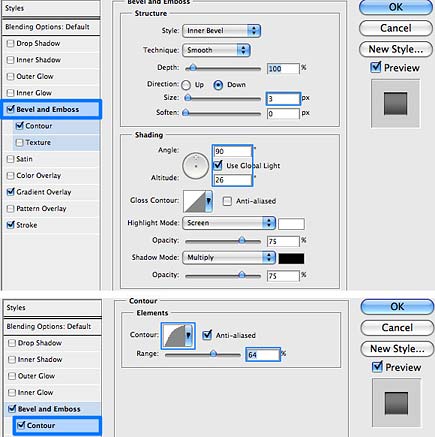The image size is (435, 437).
Task: Open the Technique dropdown showing Smooth
Action: point(216,50)
